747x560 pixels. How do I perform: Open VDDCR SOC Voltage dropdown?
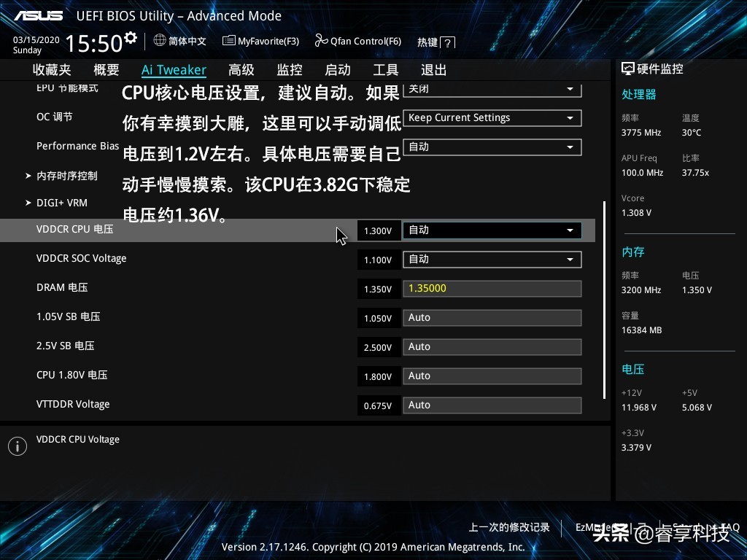click(x=492, y=260)
